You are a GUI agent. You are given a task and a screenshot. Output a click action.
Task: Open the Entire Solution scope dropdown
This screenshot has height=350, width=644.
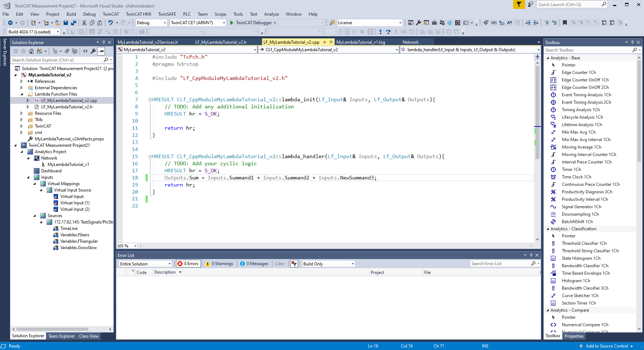[x=145, y=264]
